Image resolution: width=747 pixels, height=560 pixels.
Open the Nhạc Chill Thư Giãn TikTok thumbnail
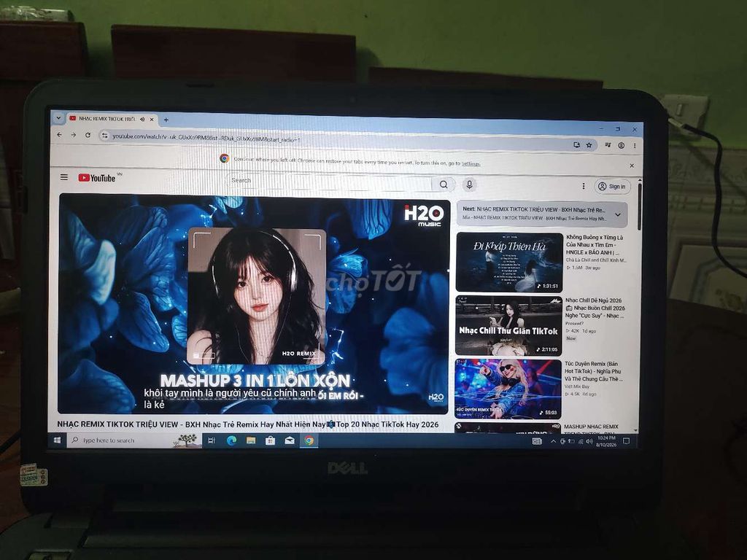coord(508,326)
